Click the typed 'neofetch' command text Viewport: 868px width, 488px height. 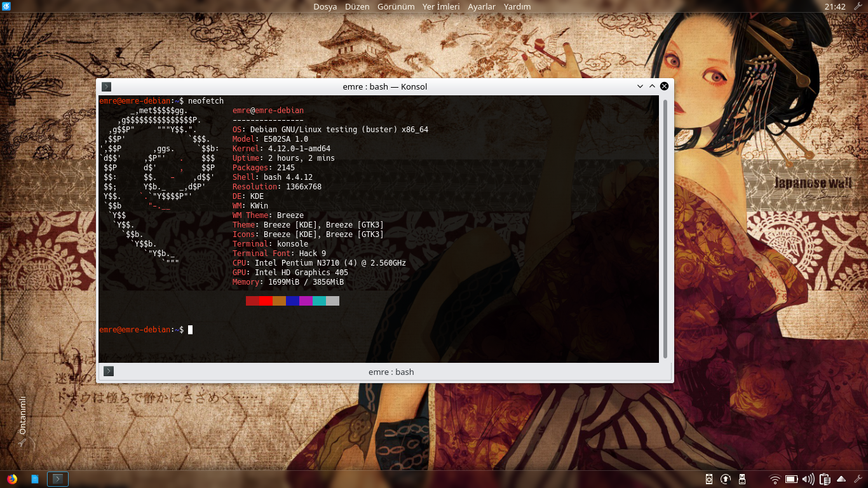[x=206, y=101]
